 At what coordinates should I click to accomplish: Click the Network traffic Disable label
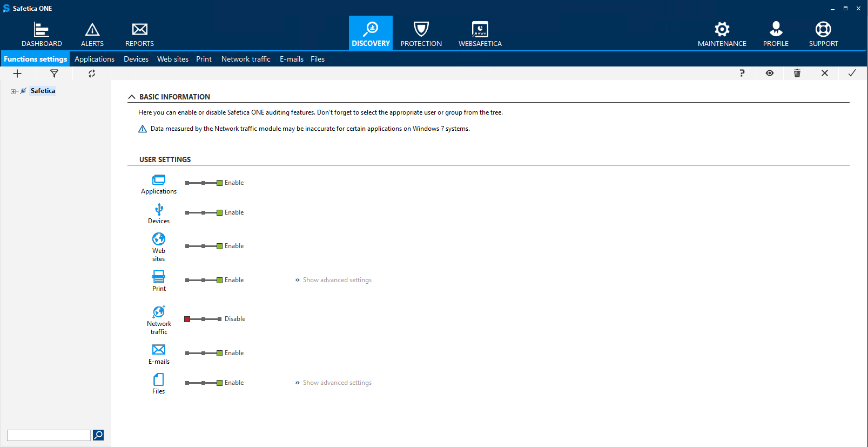pyautogui.click(x=235, y=319)
